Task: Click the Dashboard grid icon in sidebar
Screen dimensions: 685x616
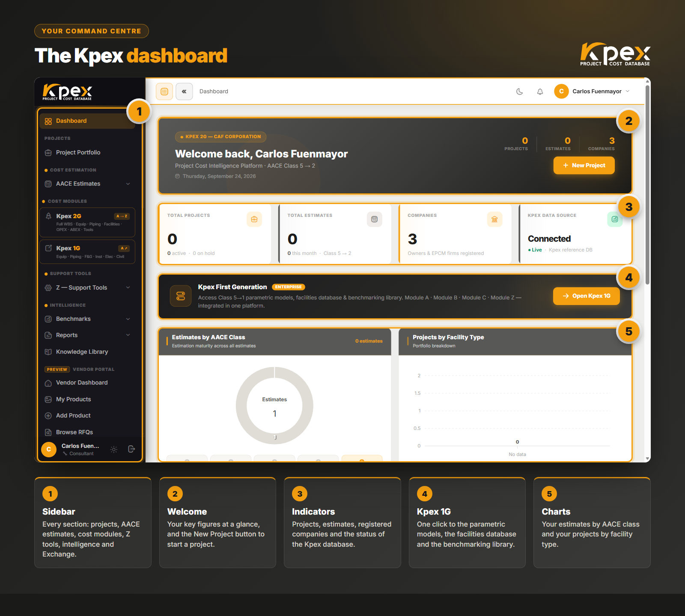Action: [x=48, y=121]
